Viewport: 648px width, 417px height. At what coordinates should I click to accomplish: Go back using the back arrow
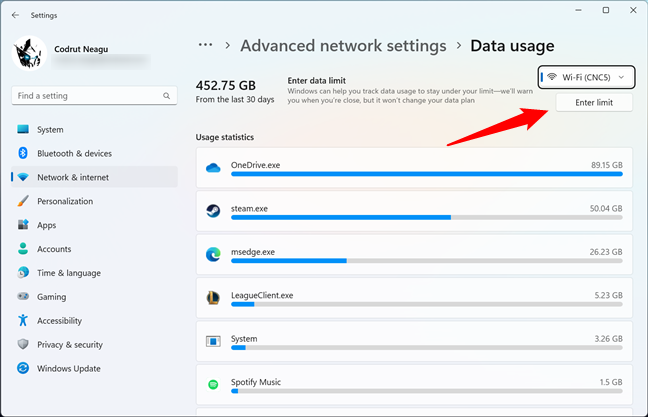15,15
